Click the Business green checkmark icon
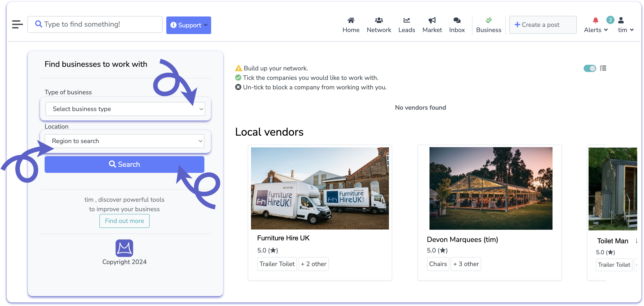This screenshot has height=306, width=644. [489, 20]
